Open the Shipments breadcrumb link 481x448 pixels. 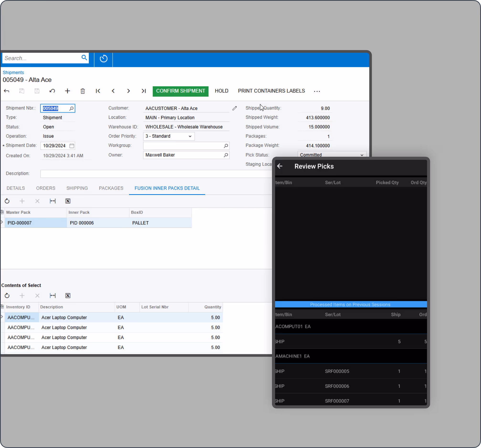[x=13, y=72]
